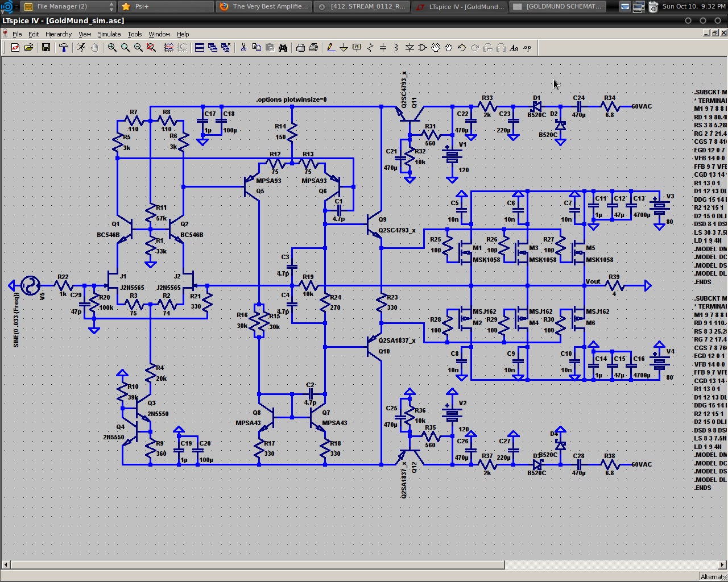Open the Hierarchy menu
The height and width of the screenshot is (582, 728).
pyautogui.click(x=59, y=34)
